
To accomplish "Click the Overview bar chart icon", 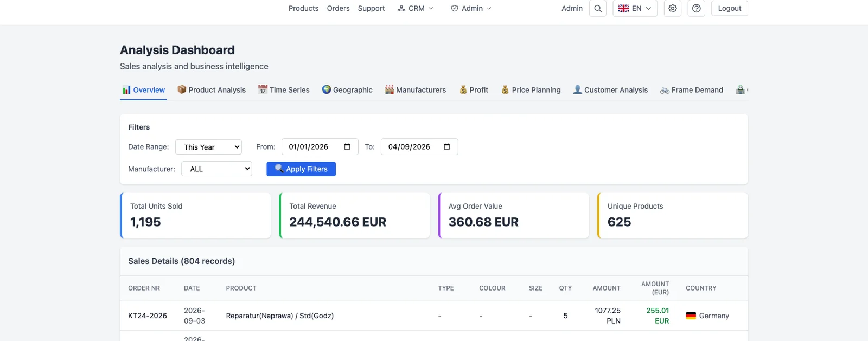I will pyautogui.click(x=126, y=90).
